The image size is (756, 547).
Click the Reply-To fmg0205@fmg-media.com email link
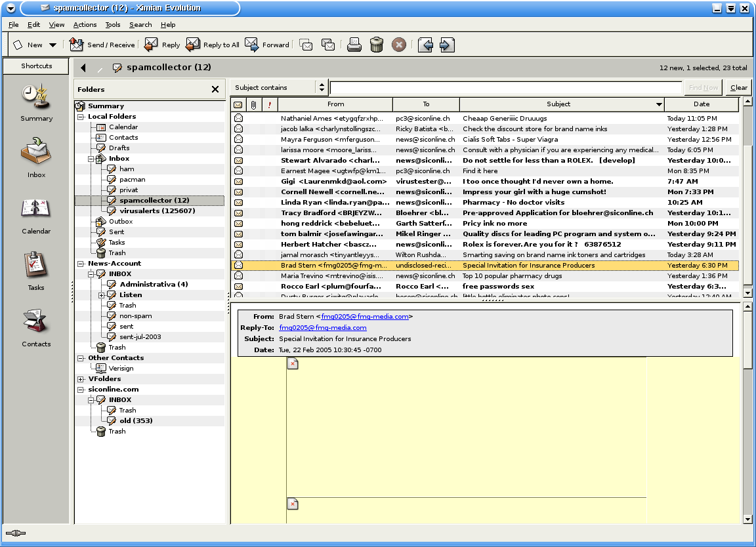[x=322, y=328]
